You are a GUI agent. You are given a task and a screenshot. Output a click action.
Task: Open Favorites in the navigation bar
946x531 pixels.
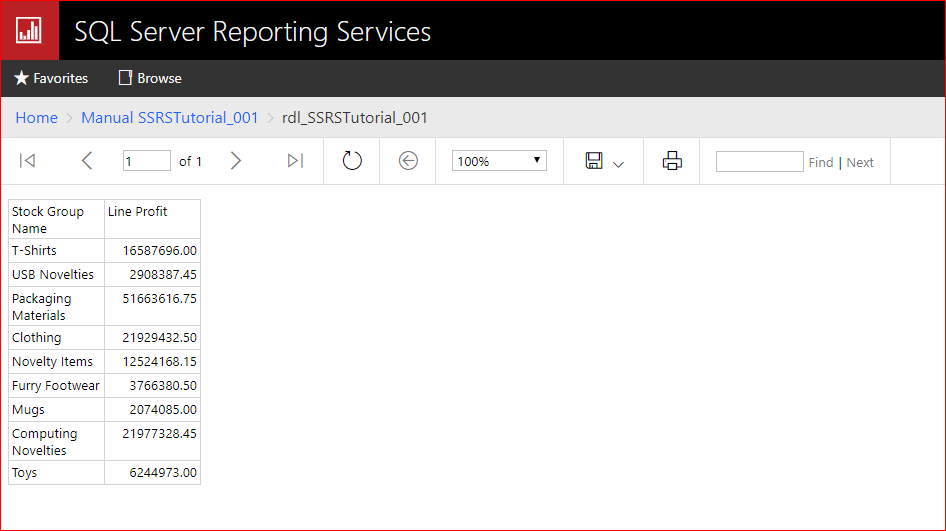[x=51, y=78]
